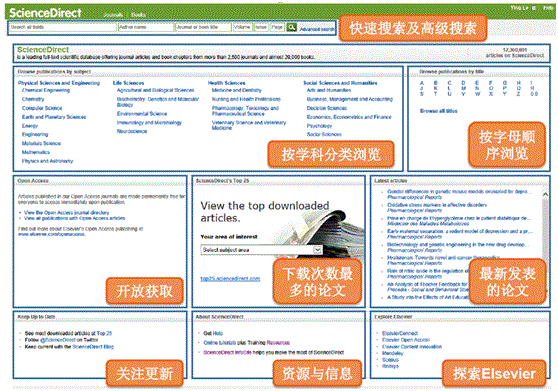This screenshot has height=391, width=558.
Task: Browse Mathematics publications
Action: tap(36, 152)
